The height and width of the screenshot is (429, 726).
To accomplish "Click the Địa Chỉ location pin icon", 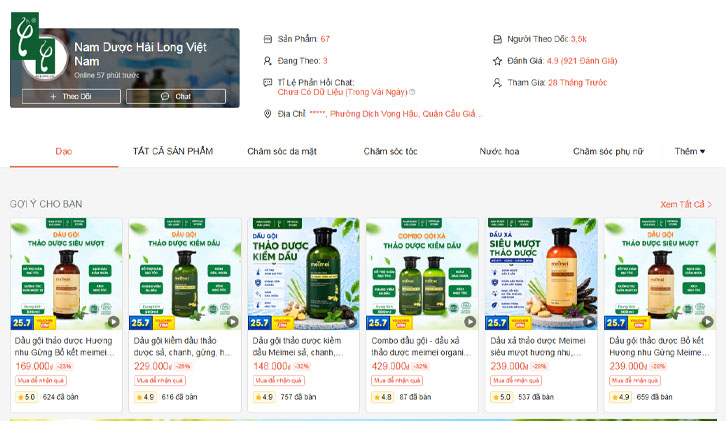I will (x=268, y=114).
